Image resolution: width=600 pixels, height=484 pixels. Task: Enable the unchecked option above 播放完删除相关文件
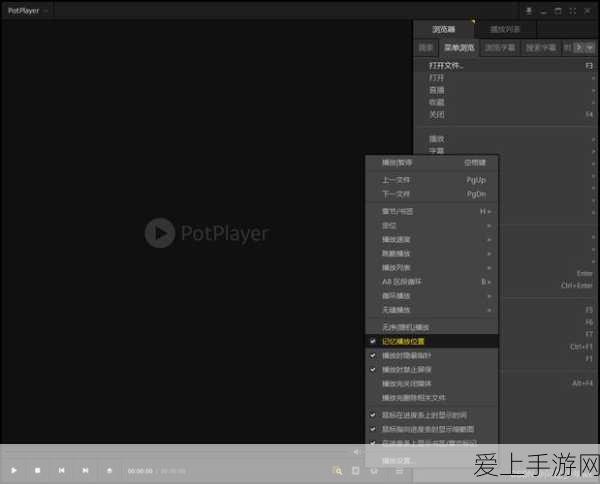[x=432, y=383]
